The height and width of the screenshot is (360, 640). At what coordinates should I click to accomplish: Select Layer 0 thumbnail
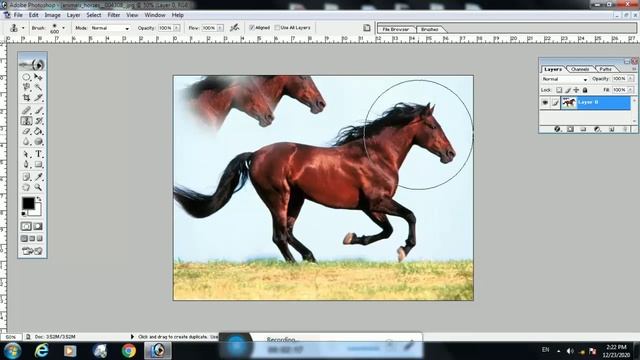tap(569, 103)
